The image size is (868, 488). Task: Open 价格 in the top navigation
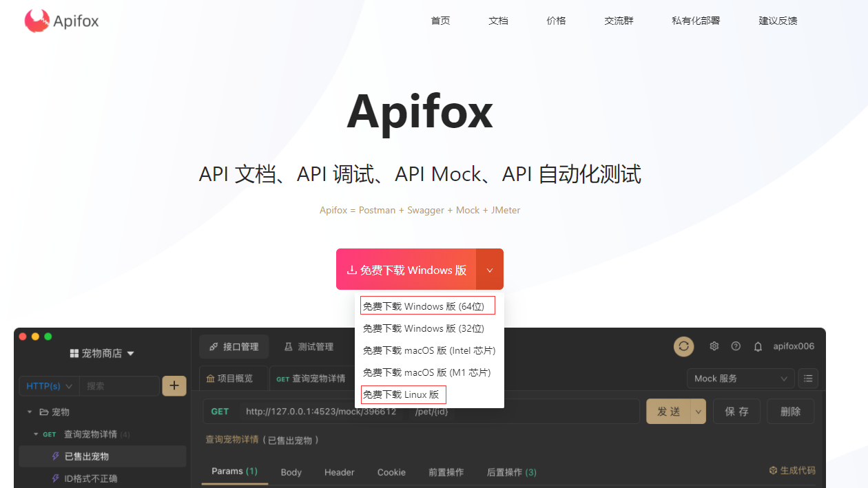point(556,21)
